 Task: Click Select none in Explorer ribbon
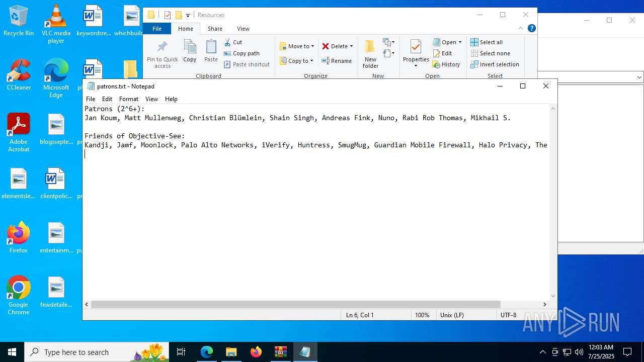(490, 53)
